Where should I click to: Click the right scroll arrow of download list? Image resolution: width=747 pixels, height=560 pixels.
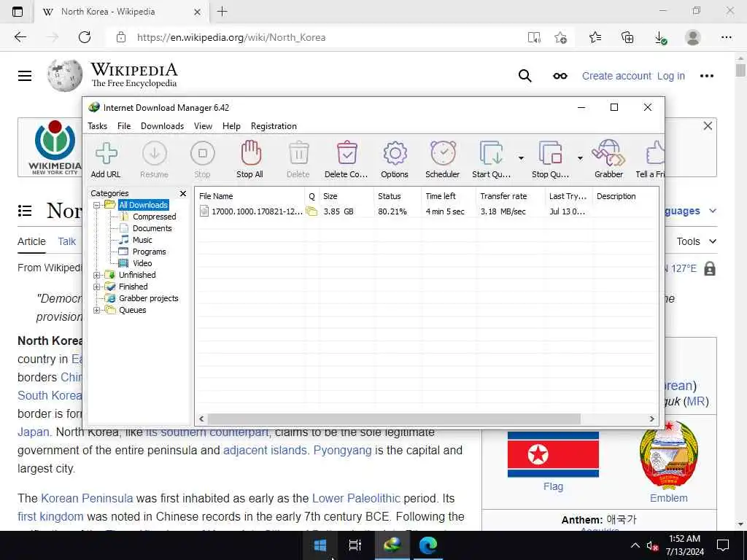click(x=651, y=419)
